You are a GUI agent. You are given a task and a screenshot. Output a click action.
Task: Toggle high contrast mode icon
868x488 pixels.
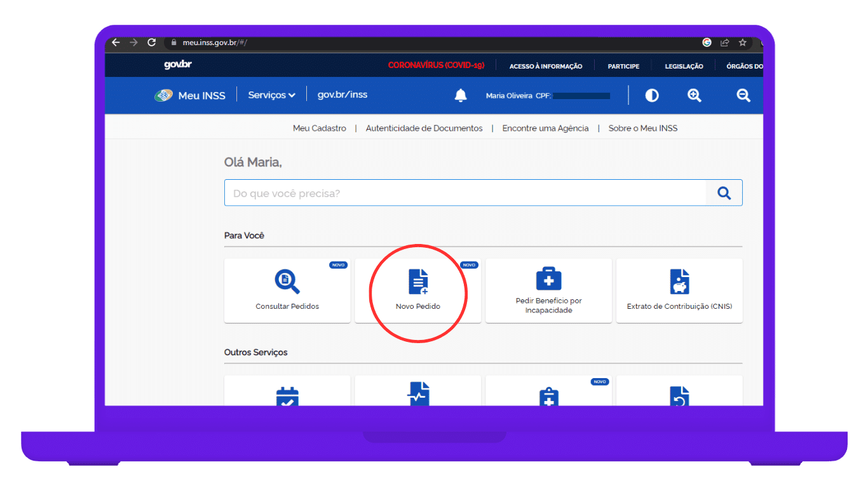[x=652, y=95]
